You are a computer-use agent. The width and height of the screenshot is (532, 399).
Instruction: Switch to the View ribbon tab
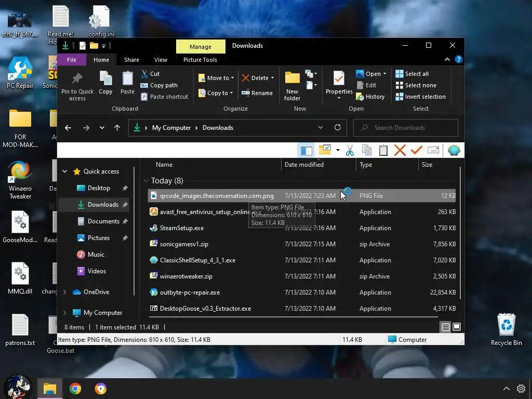161,60
